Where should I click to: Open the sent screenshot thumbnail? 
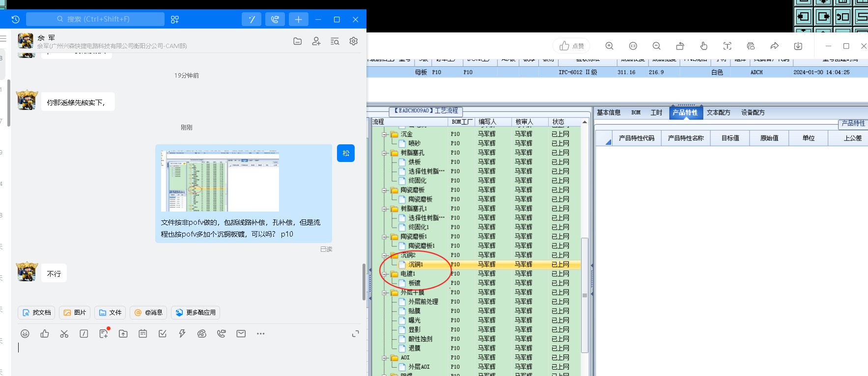pos(220,181)
